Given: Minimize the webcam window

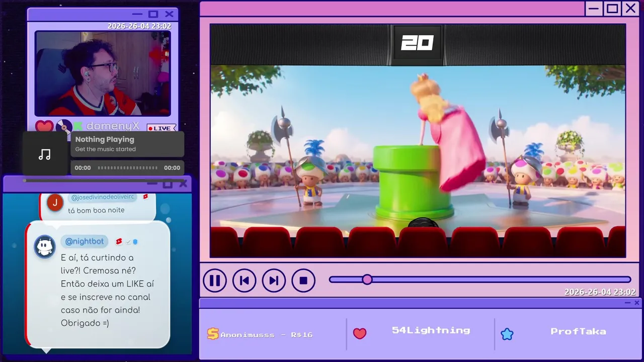Looking at the screenshot, I should click(137, 14).
